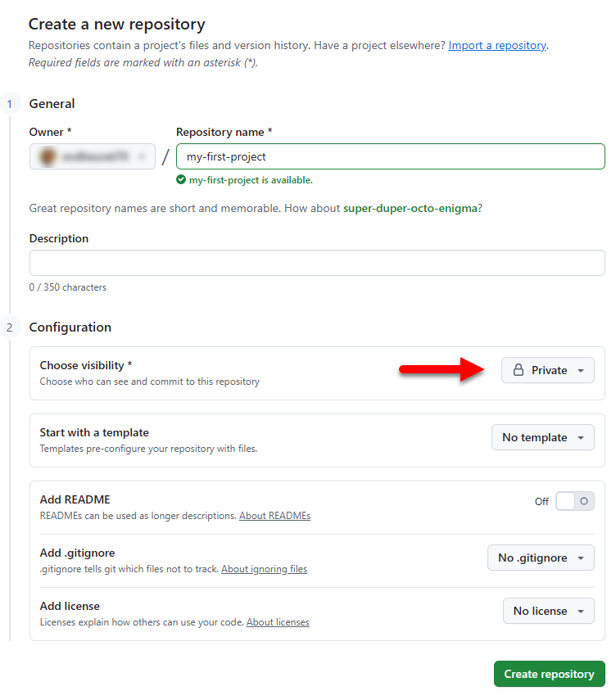Click the green availability checkmark icon
This screenshot has height=691, width=616.
(181, 180)
